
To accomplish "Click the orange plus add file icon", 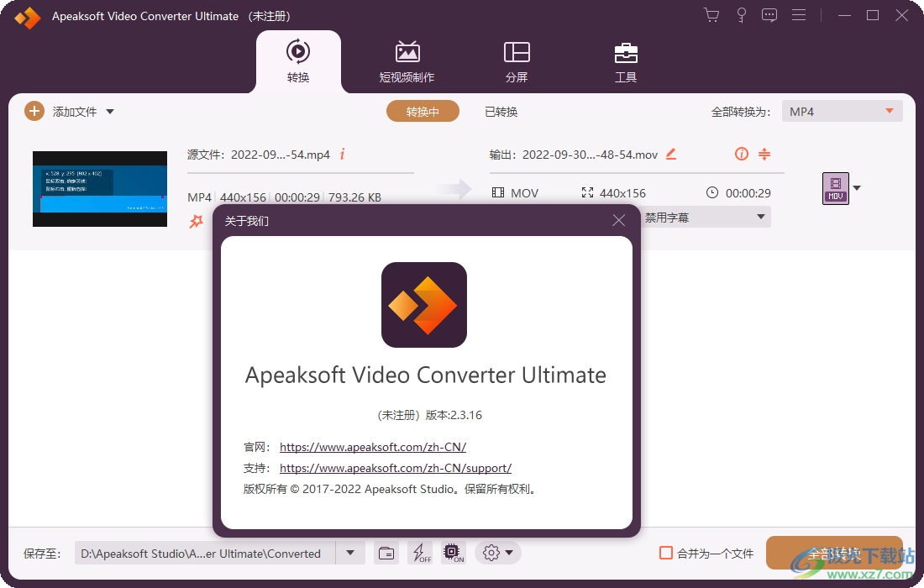I will tap(34, 111).
